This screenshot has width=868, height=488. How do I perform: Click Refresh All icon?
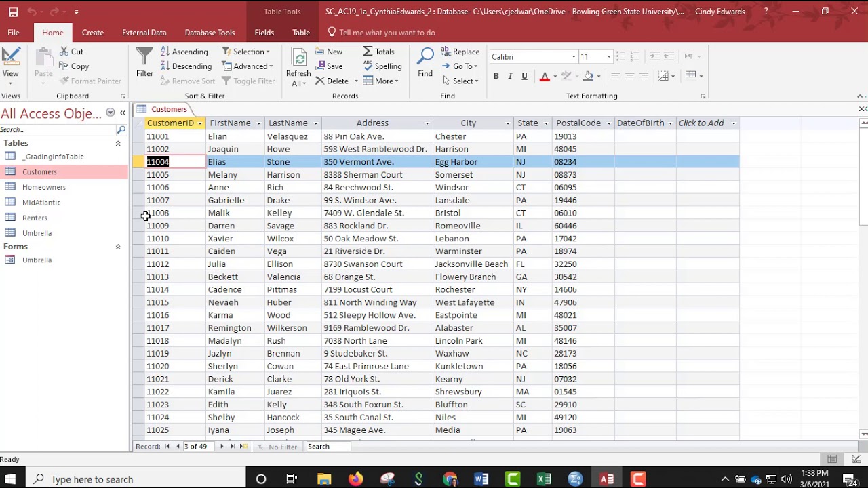[x=298, y=58]
